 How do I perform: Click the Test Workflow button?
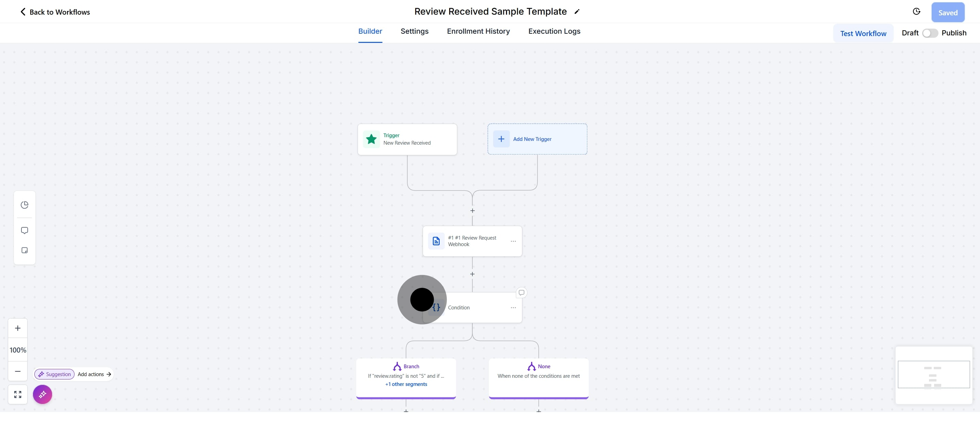[863, 33]
